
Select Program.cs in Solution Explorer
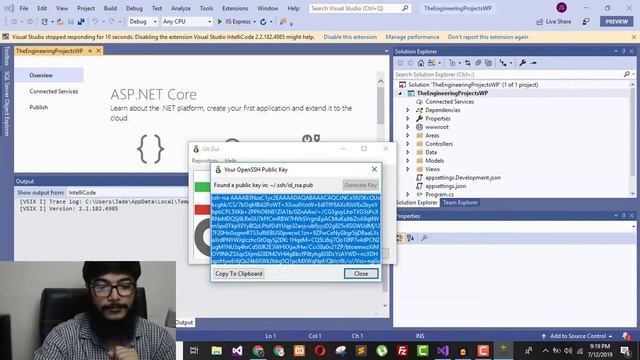coord(440,194)
